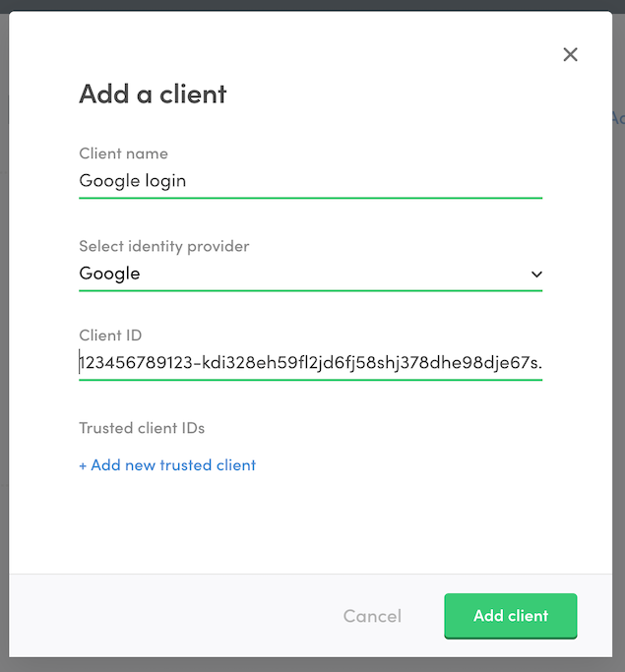625x672 pixels.
Task: Click the 'Client name' field label
Action: 123,153
